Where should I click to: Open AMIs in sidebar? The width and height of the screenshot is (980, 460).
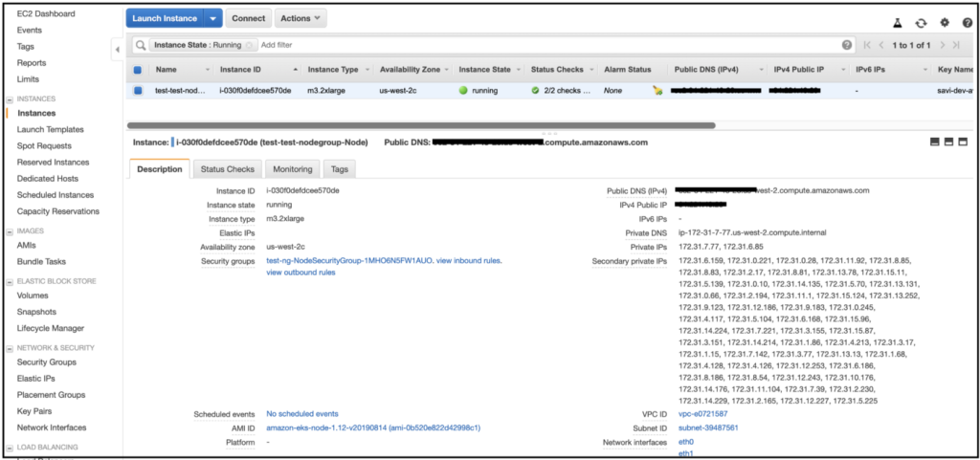point(27,245)
